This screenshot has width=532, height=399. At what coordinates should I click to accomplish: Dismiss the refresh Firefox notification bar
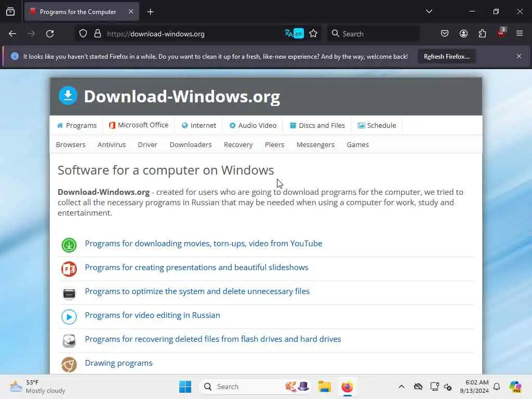click(x=519, y=56)
